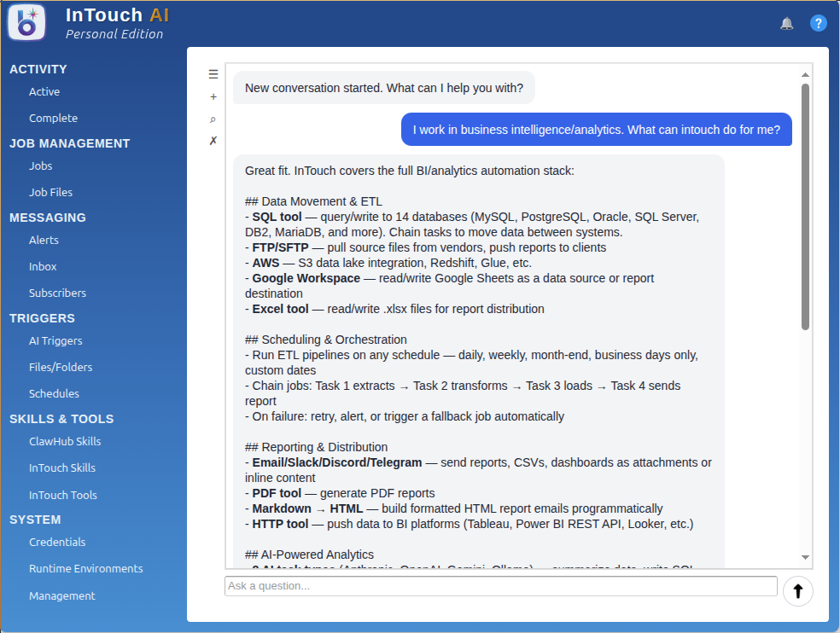Click the X clear conversation icon
The width and height of the screenshot is (840, 633).
pyautogui.click(x=213, y=140)
